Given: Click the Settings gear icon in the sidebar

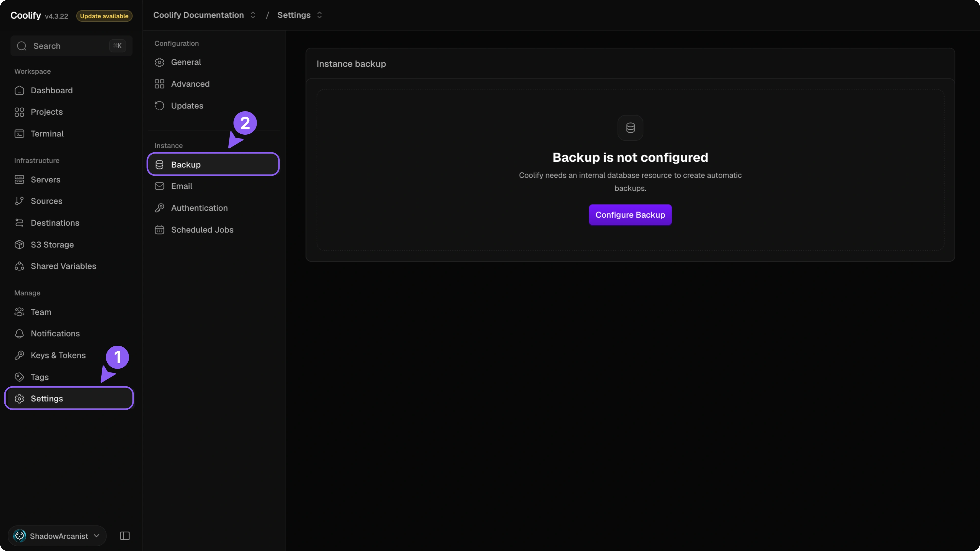Looking at the screenshot, I should coord(19,398).
